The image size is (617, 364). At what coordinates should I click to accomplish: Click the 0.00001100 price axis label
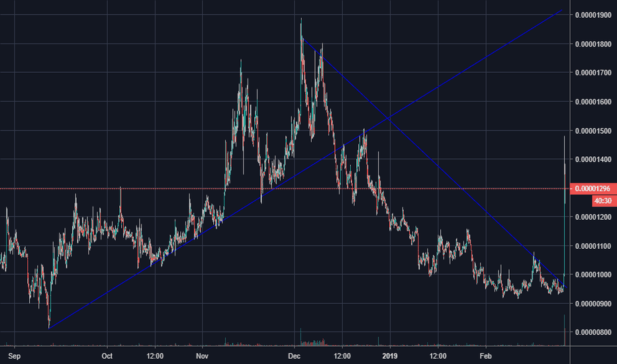click(x=593, y=246)
